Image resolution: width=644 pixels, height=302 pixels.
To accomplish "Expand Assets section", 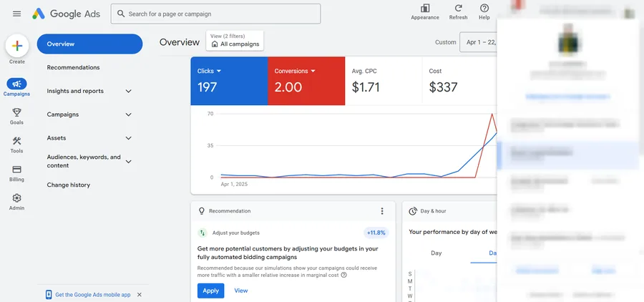I will [x=129, y=138].
